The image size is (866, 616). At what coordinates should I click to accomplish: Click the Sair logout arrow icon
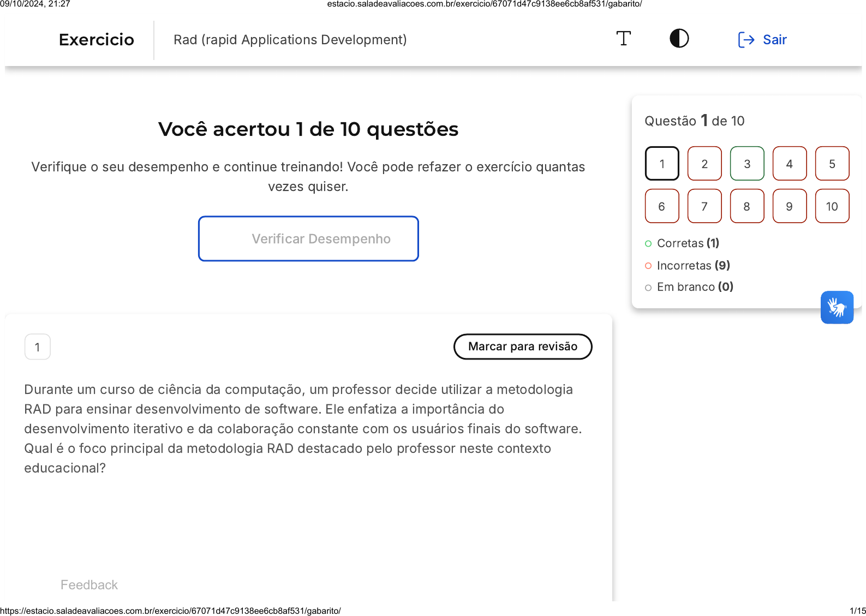click(x=746, y=40)
